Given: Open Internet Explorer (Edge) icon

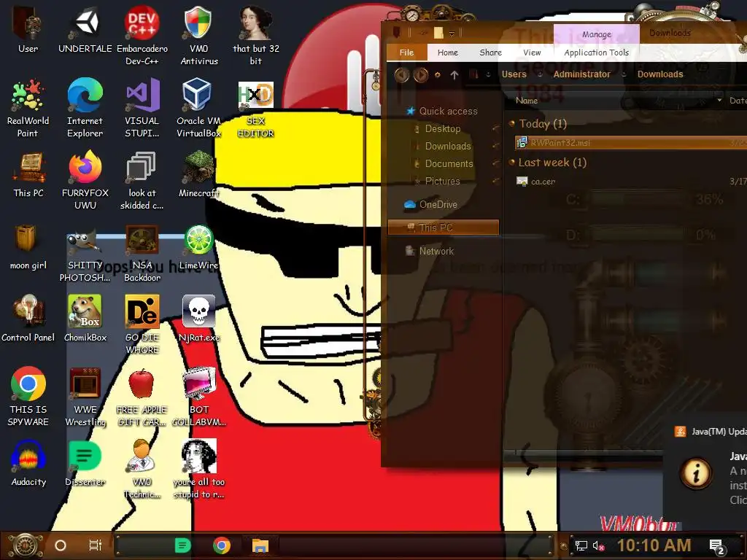Looking at the screenshot, I should coord(85,108).
